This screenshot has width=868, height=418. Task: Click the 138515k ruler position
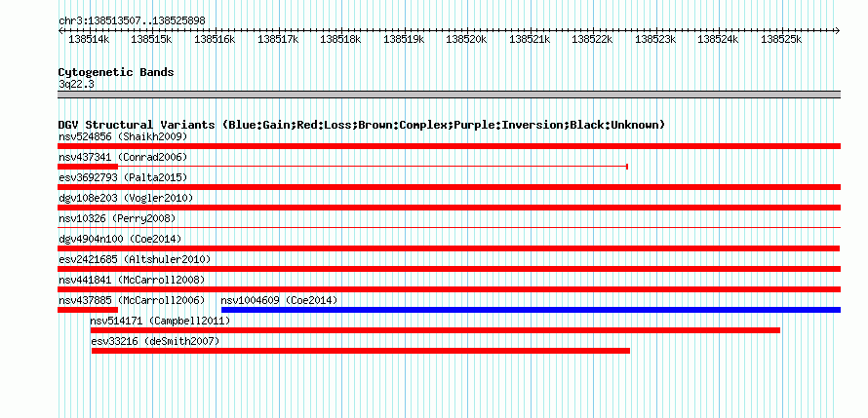pyautogui.click(x=152, y=39)
